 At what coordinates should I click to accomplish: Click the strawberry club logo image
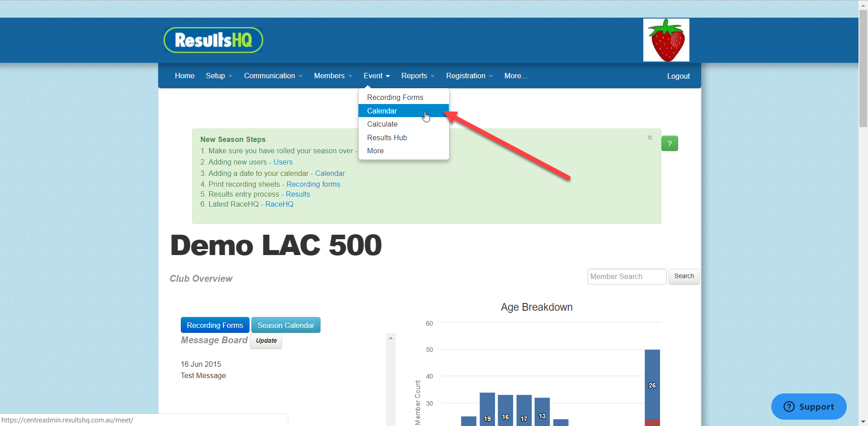[x=666, y=40]
